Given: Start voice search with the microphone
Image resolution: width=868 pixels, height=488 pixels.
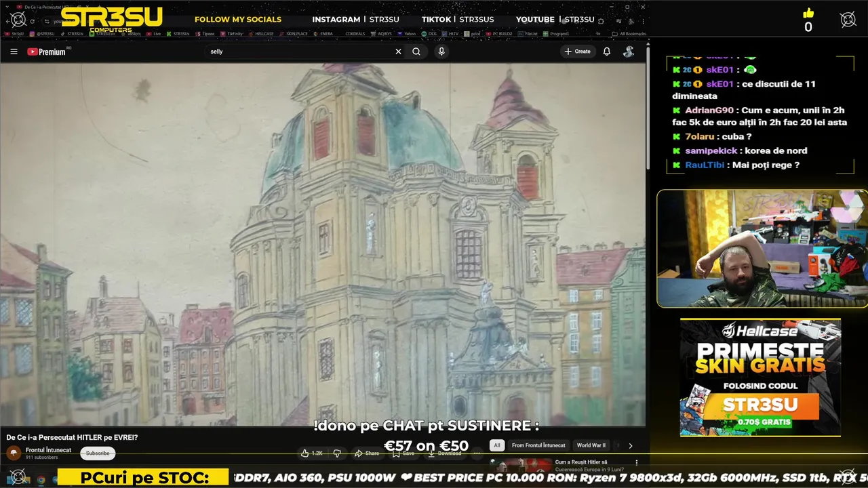Looking at the screenshot, I should [441, 52].
